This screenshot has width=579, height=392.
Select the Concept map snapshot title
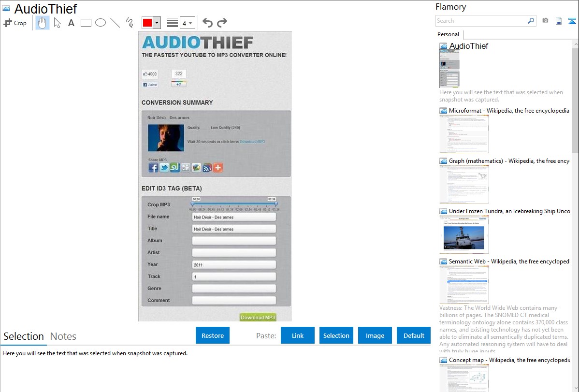point(509,360)
